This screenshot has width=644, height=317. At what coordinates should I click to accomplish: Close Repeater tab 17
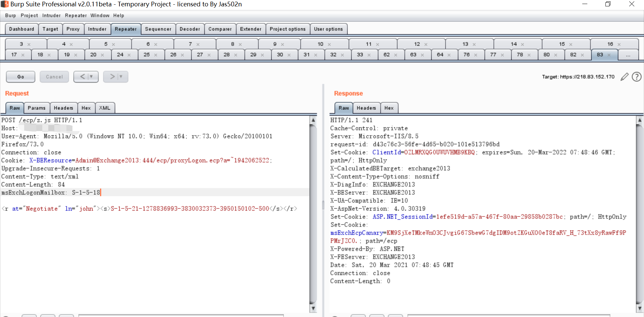pos(23,55)
